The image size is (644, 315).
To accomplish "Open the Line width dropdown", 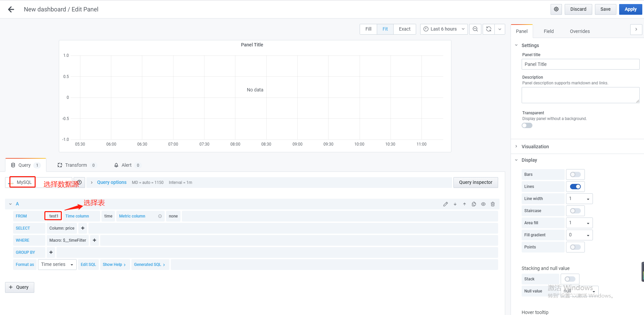I will [x=579, y=199].
